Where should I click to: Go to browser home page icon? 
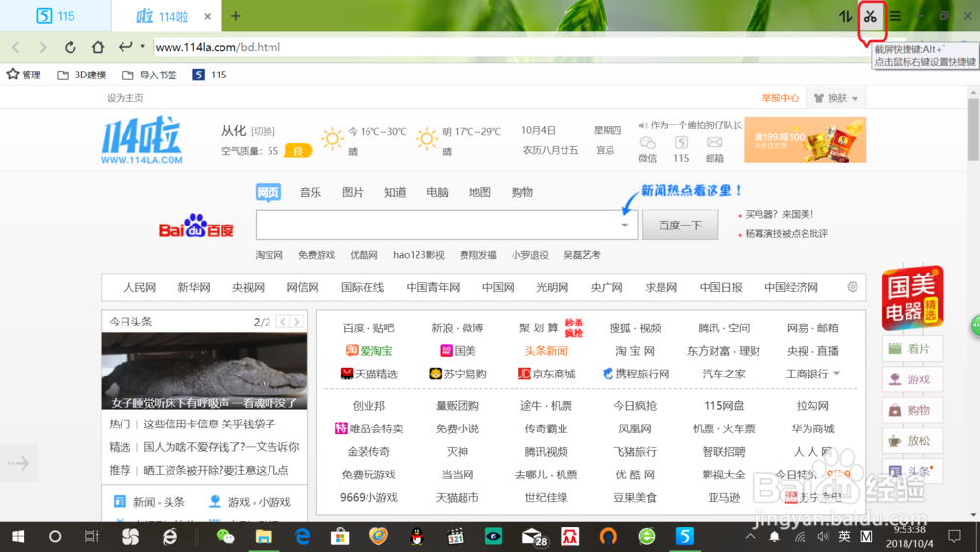(x=97, y=47)
